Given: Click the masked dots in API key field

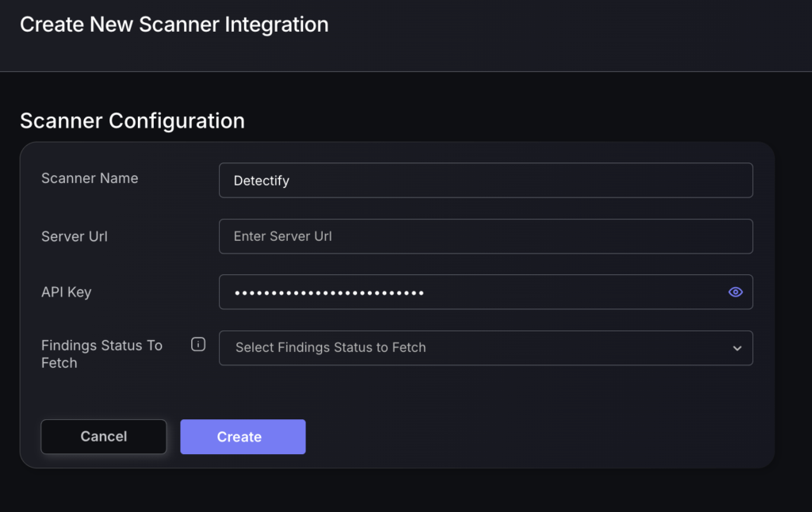Looking at the screenshot, I should pyautogui.click(x=328, y=292).
